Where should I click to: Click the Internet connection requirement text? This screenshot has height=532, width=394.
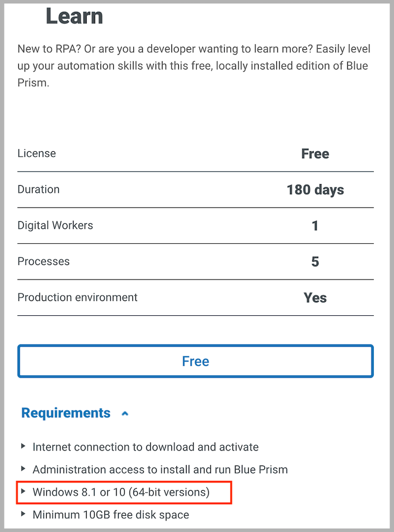pyautogui.click(x=145, y=447)
